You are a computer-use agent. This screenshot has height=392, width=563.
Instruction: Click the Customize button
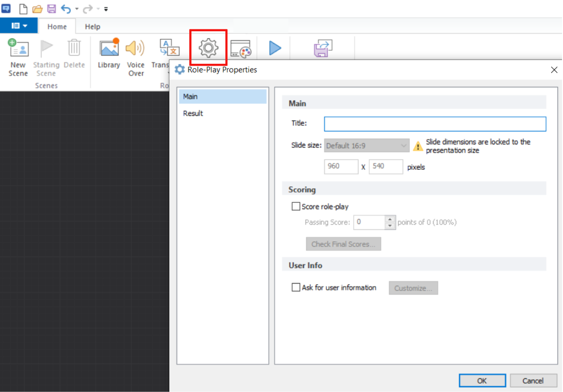(413, 288)
